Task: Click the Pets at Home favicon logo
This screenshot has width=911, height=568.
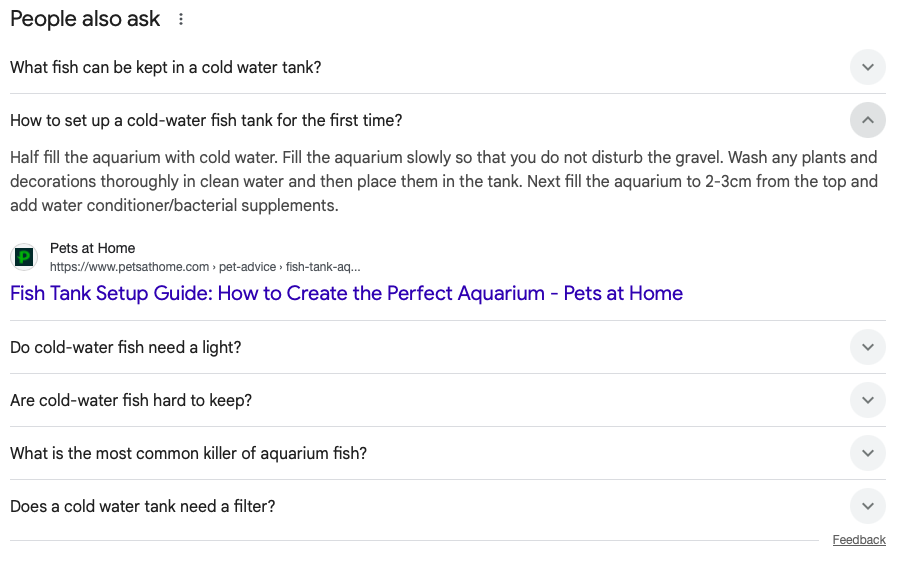Action: coord(24,257)
